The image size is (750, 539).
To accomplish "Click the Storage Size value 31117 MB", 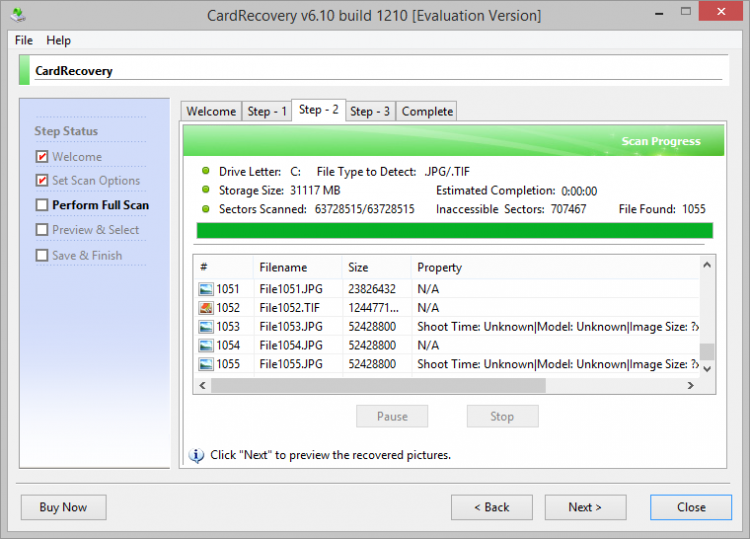I will click(x=315, y=190).
